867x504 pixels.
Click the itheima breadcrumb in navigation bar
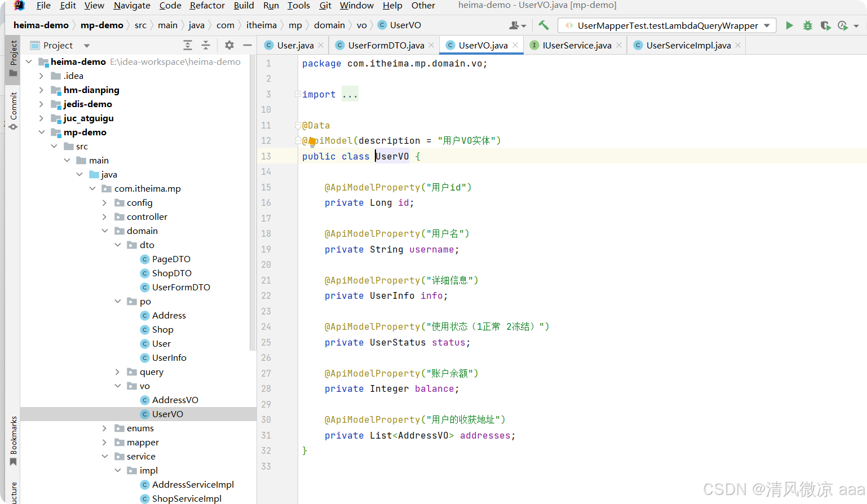point(262,25)
